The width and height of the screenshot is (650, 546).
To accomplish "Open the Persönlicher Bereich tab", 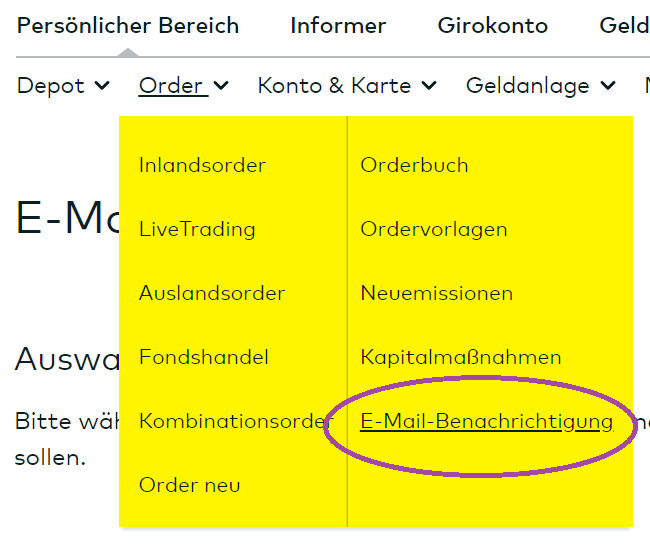I will pyautogui.click(x=128, y=26).
